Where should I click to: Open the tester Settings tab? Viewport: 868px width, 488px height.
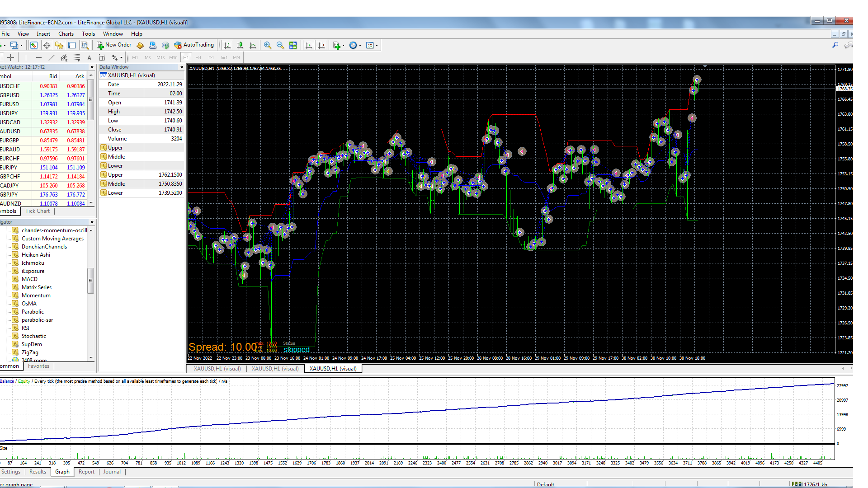11,472
